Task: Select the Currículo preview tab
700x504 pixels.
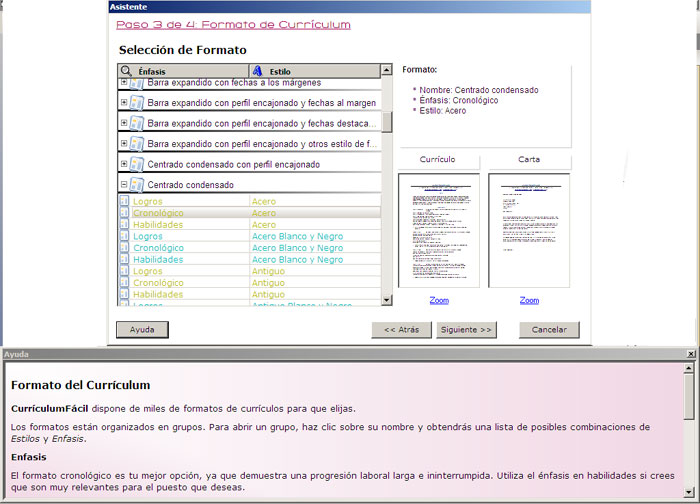Action: pos(438,159)
